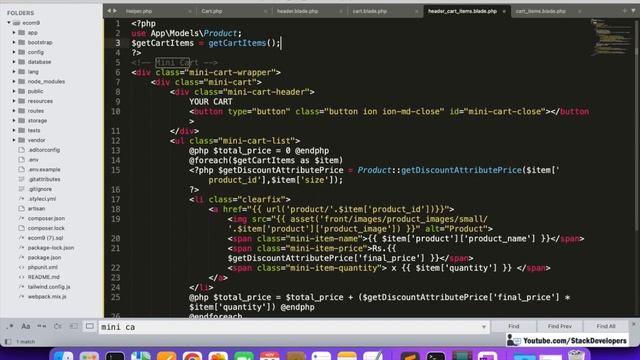Close the Cart.php tab

tap(265, 11)
